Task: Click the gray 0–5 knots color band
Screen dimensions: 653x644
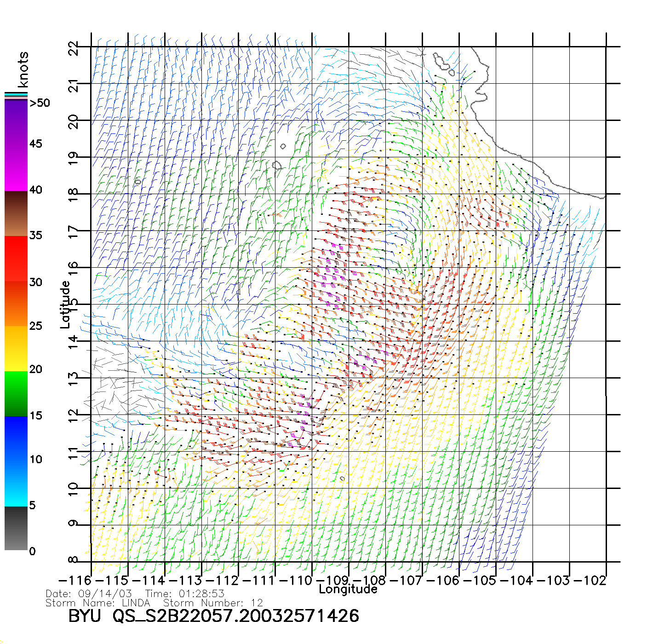Action: (16, 528)
